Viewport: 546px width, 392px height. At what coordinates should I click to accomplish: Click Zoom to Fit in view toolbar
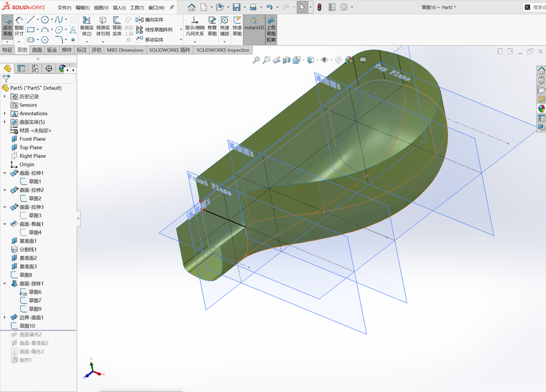coord(256,60)
